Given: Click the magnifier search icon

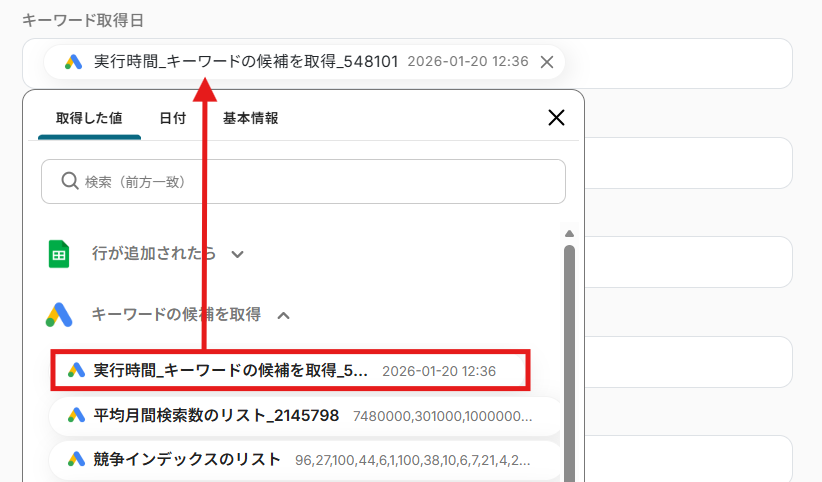Looking at the screenshot, I should 70,181.
